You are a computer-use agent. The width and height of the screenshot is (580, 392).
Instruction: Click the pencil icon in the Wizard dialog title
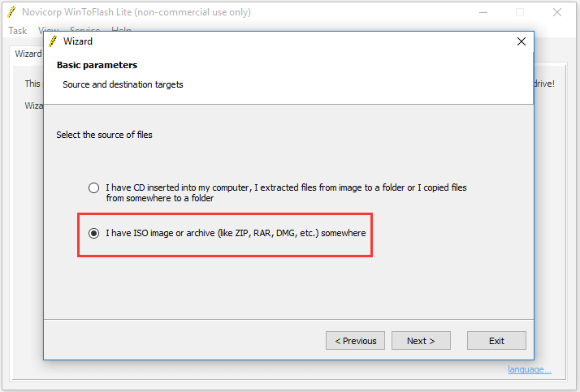(54, 41)
